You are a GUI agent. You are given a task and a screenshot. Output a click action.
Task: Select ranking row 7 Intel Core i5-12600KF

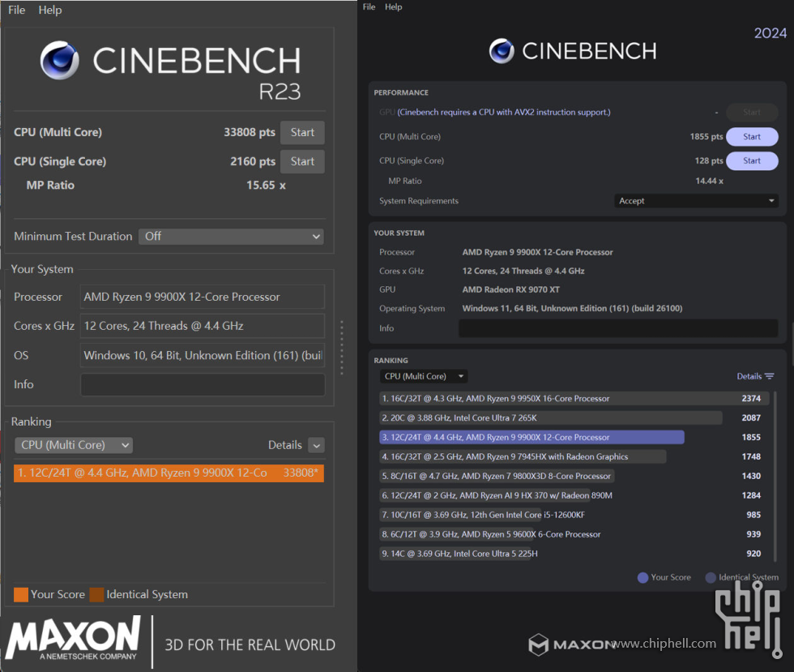(574, 515)
